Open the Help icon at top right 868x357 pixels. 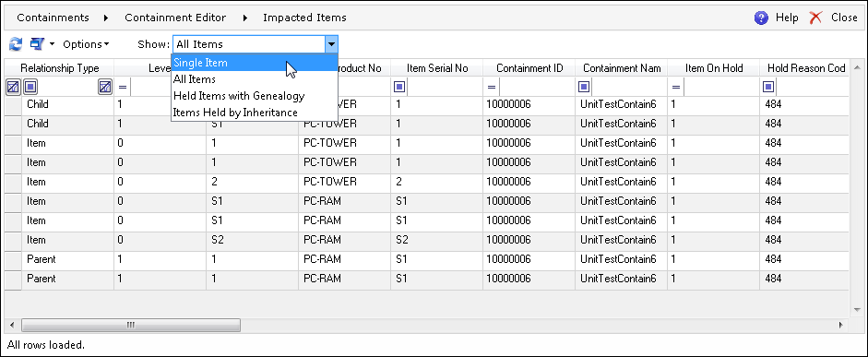coord(761,18)
